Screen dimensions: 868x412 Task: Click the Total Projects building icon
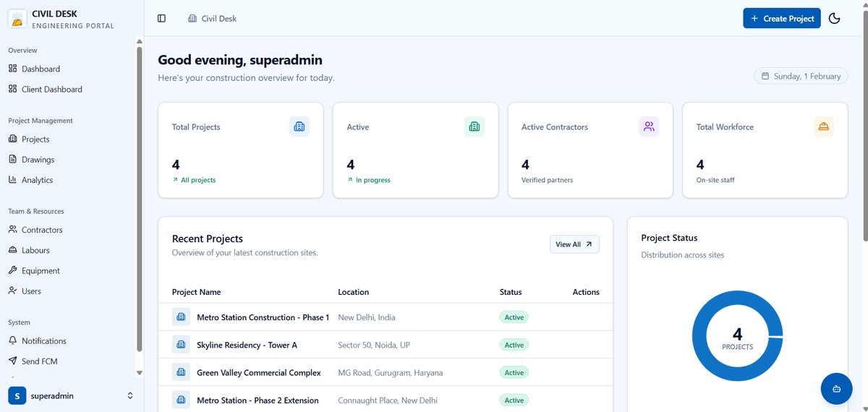click(x=299, y=126)
